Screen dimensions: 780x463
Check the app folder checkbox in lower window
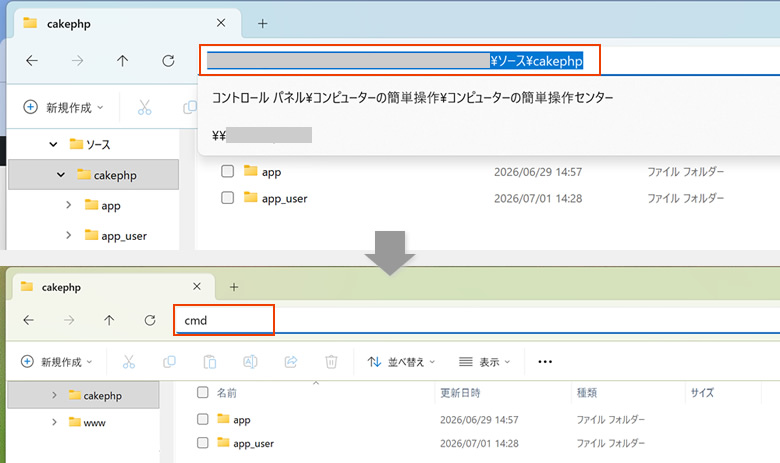(202, 419)
